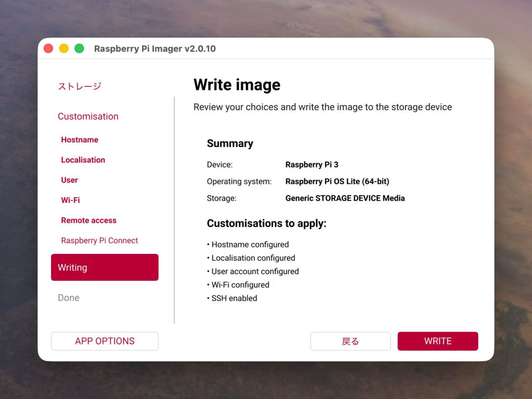The height and width of the screenshot is (399, 532).
Task: Select the highlighted Writing step
Action: [105, 267]
